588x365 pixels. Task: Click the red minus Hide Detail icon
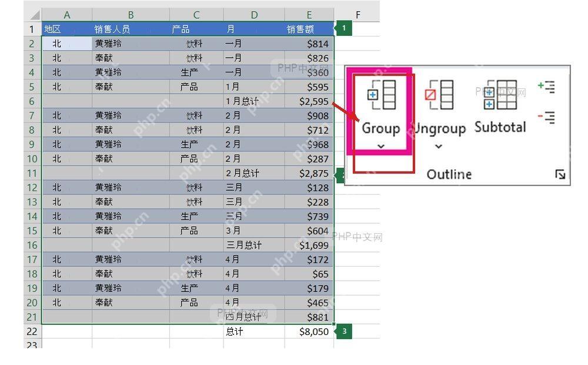(x=546, y=117)
